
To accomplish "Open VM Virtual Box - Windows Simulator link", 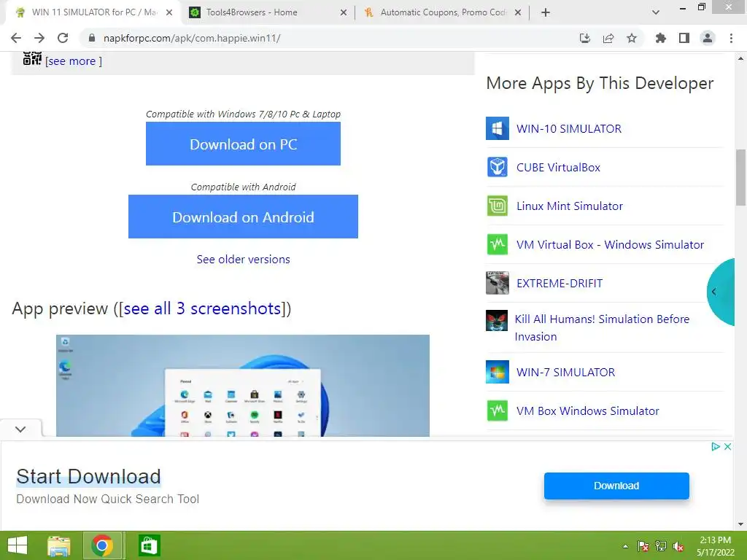I will point(610,244).
